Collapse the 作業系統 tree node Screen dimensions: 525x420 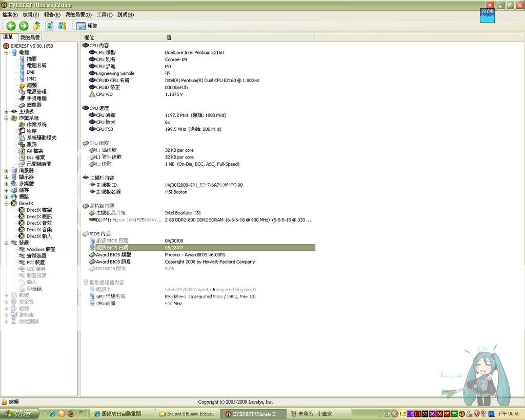[6, 118]
